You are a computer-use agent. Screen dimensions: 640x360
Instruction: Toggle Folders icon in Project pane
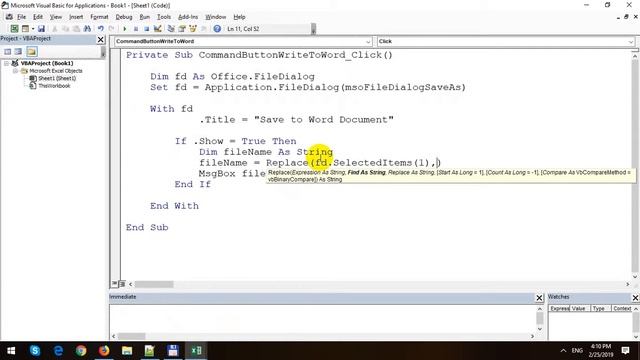[x=32, y=51]
